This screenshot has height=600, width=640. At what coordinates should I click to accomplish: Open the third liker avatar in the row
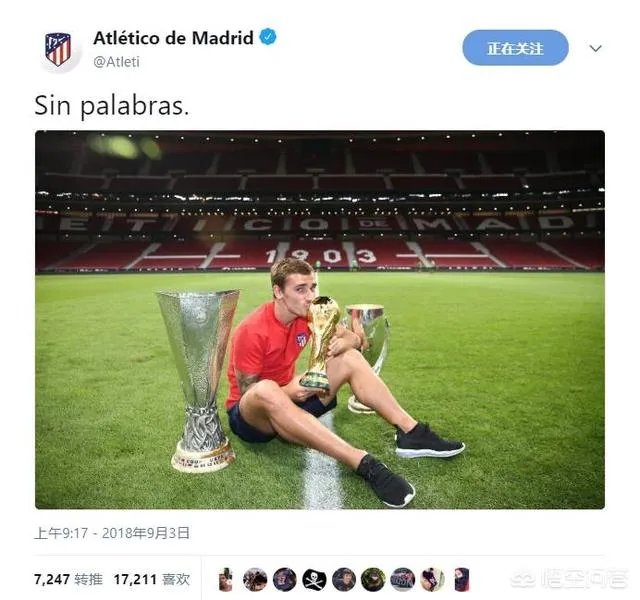pos(284,580)
